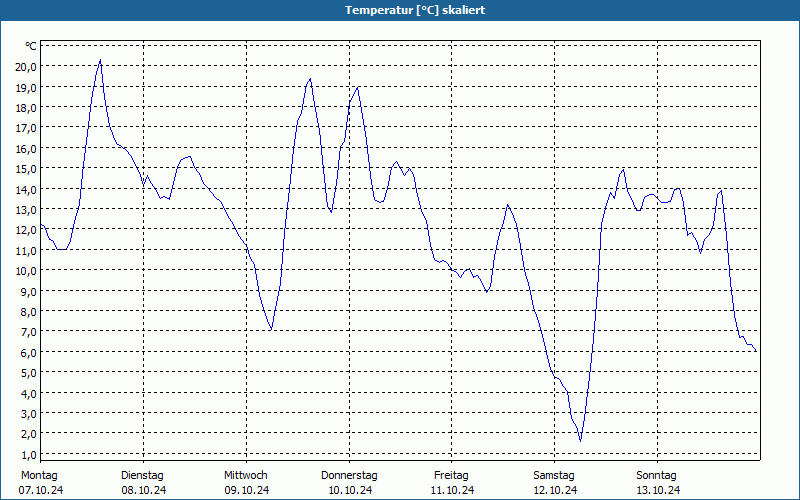
Task: Click the 15,0 y-axis label
Action: (26, 169)
